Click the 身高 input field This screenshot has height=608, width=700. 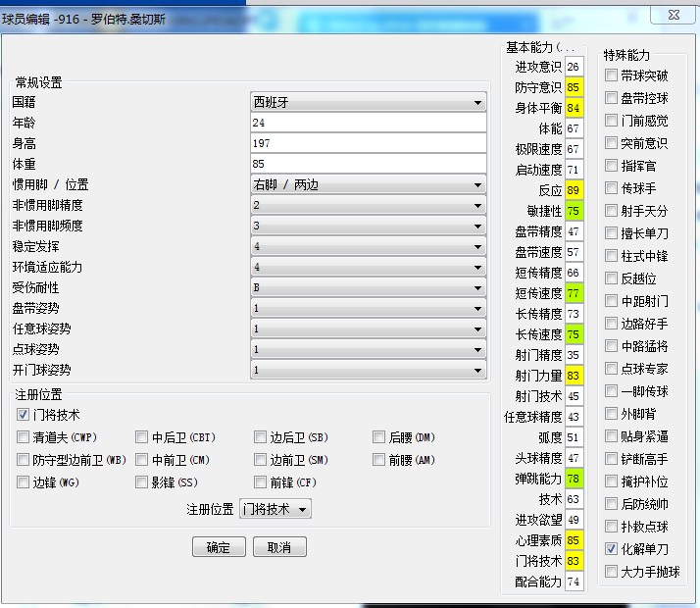[x=369, y=143]
